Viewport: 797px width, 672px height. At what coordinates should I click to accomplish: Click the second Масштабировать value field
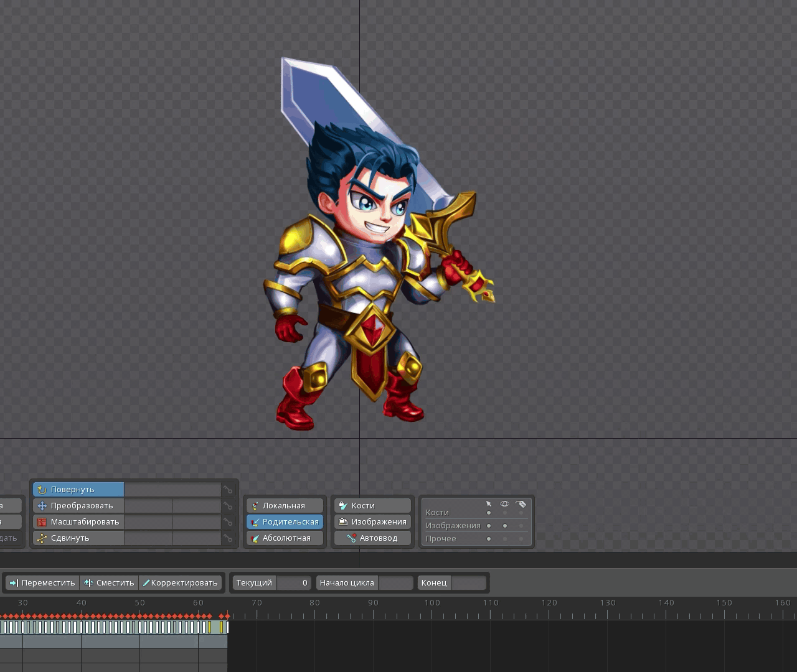[x=197, y=522]
